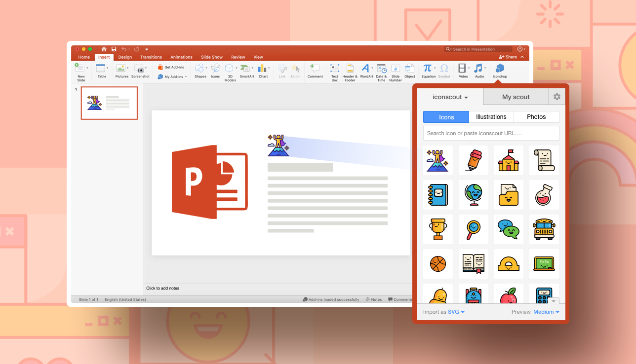636x364 pixels.
Task: Select the chalkboard icon
Action: (x=544, y=263)
